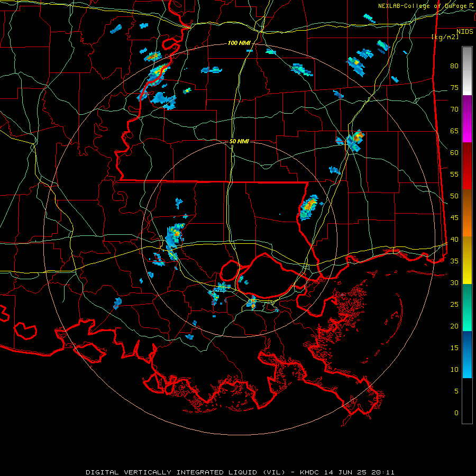Click the scale value 45
Screen dimensions: 476x476
point(454,218)
